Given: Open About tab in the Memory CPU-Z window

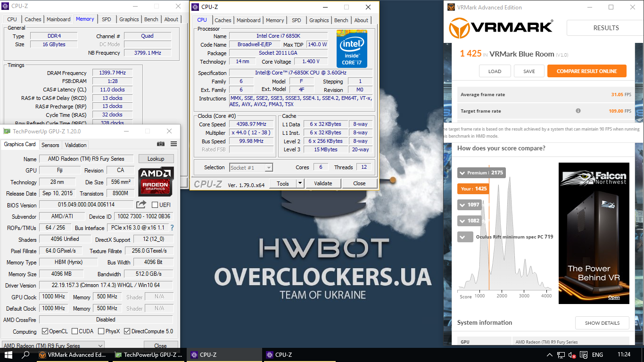Looking at the screenshot, I should coord(171,19).
